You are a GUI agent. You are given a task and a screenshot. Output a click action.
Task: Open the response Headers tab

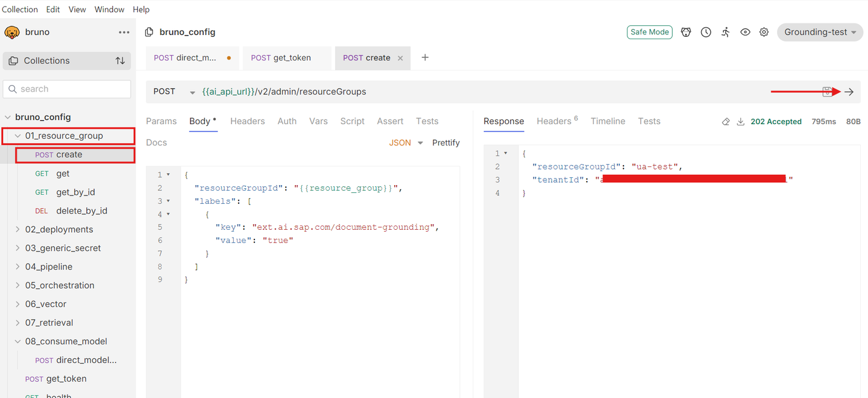(x=557, y=121)
